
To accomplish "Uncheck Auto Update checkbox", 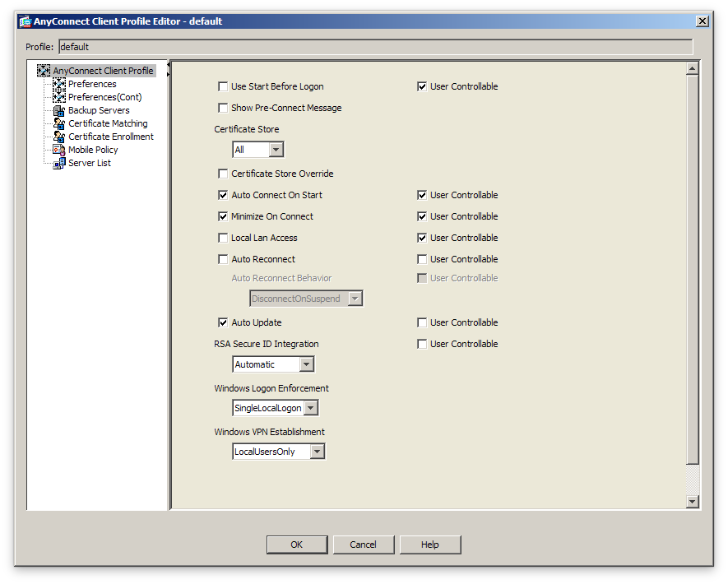I will coord(223,322).
